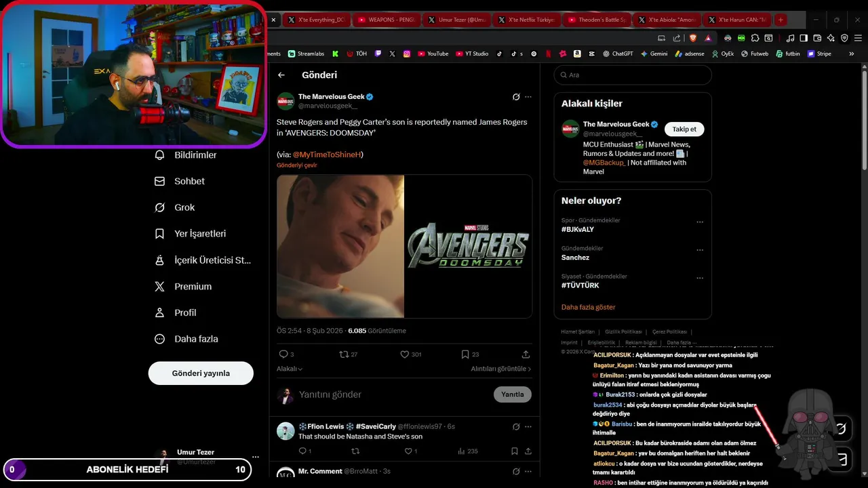Screen dimensions: 868x488
Task: Open options for #TÜVTÜRK trend
Action: pos(700,278)
